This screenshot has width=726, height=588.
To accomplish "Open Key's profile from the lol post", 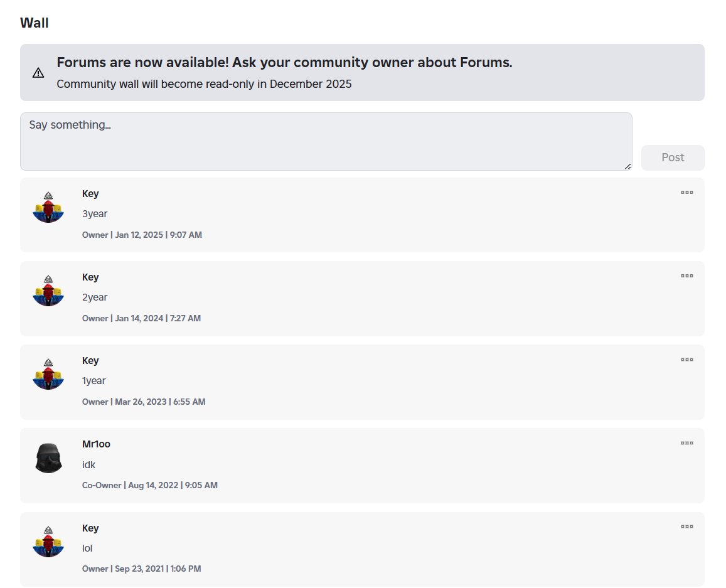I will pyautogui.click(x=90, y=528).
